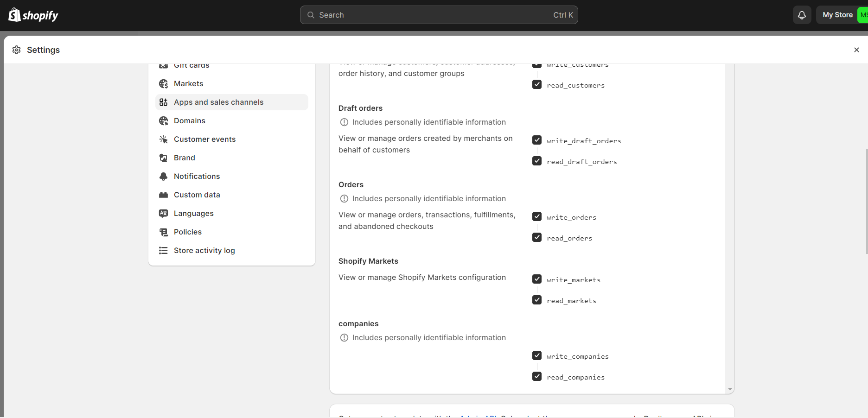Uncheck the read_orders checkbox
The height and width of the screenshot is (418, 868).
(x=537, y=238)
